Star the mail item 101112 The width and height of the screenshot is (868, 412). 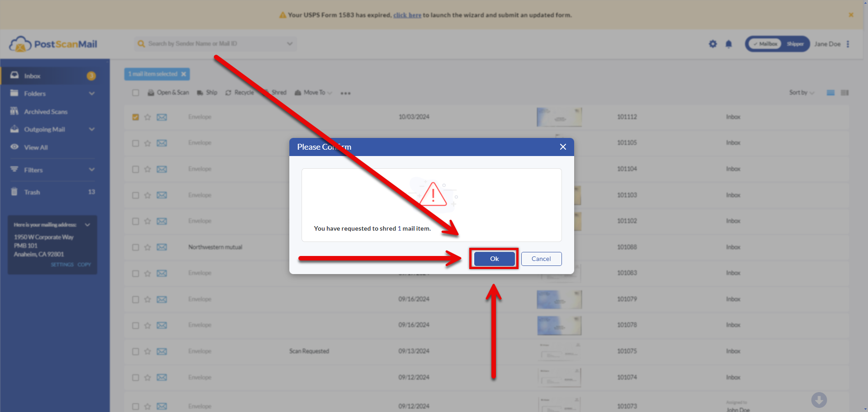(147, 117)
